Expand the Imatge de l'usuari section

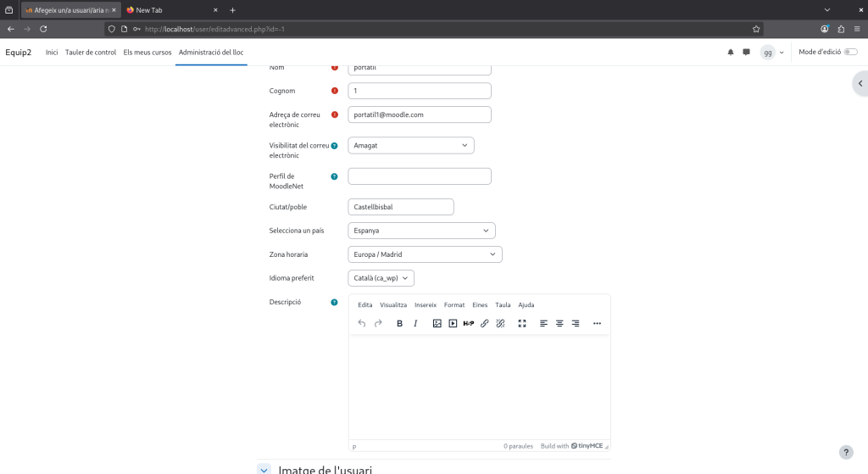point(264,470)
